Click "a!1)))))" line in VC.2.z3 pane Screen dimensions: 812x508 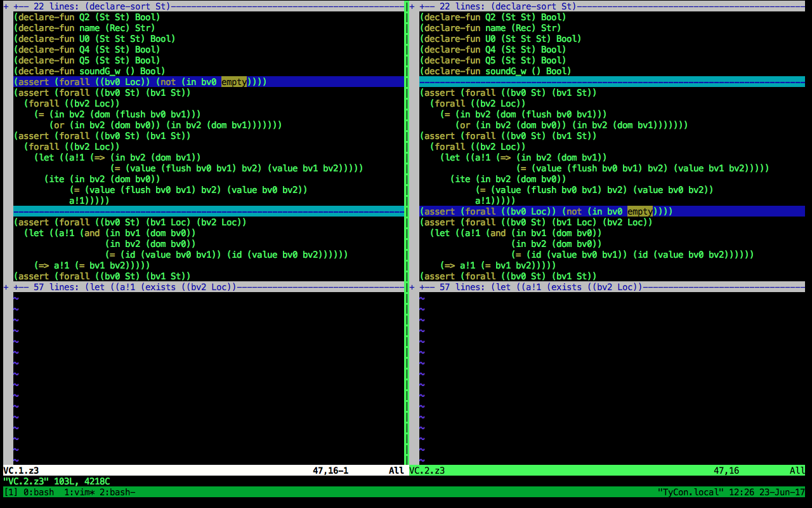point(495,201)
